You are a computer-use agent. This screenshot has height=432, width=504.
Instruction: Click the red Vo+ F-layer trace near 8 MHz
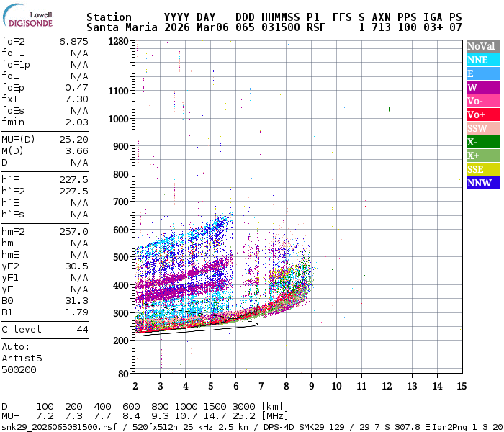(x=284, y=298)
